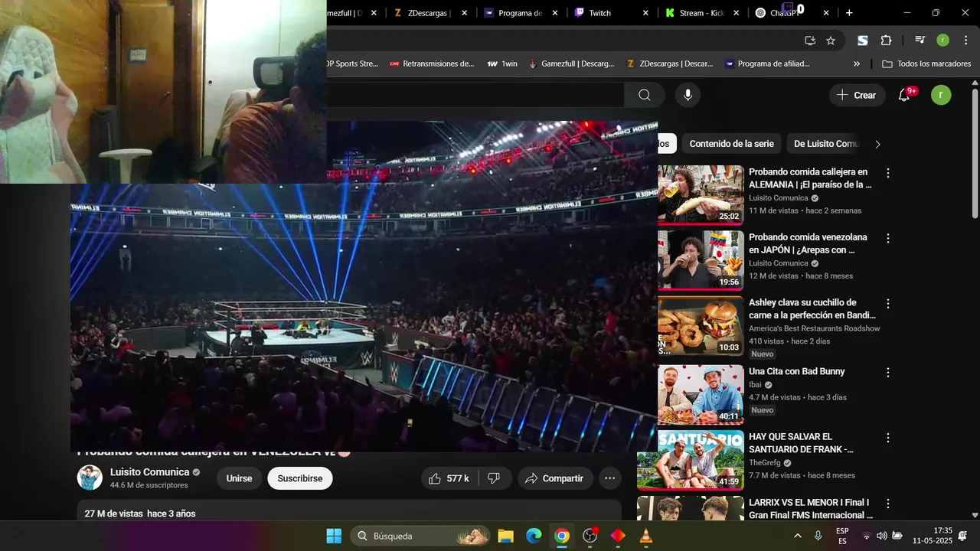Open options for ALEMANIA food video
This screenshot has height=551, width=980.
[x=888, y=174]
